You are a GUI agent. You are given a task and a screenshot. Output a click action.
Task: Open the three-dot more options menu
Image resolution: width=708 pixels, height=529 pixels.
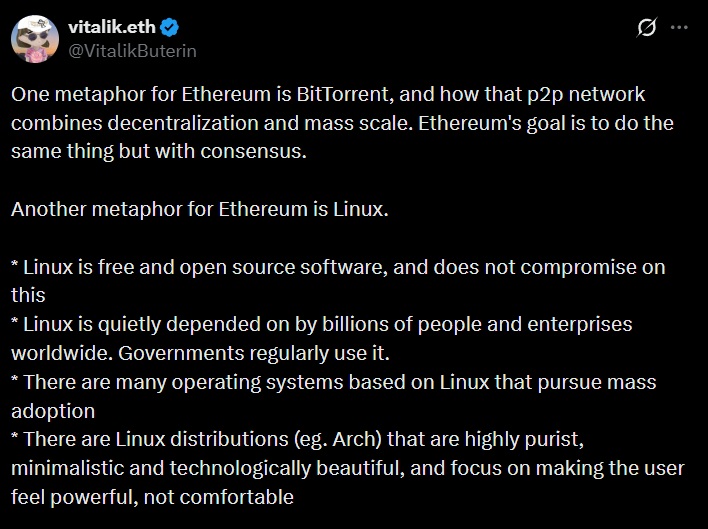tap(679, 28)
